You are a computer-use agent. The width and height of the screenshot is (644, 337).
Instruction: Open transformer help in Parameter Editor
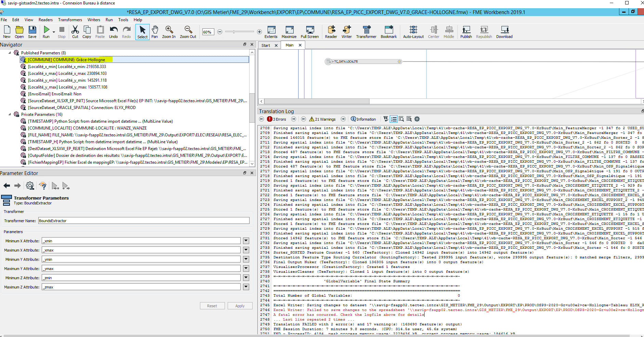(43, 186)
